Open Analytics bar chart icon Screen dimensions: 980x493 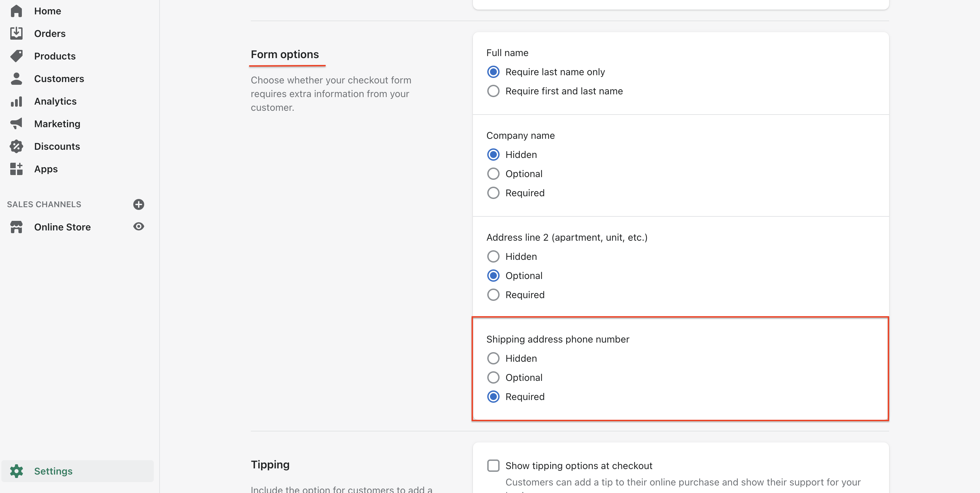(x=16, y=101)
